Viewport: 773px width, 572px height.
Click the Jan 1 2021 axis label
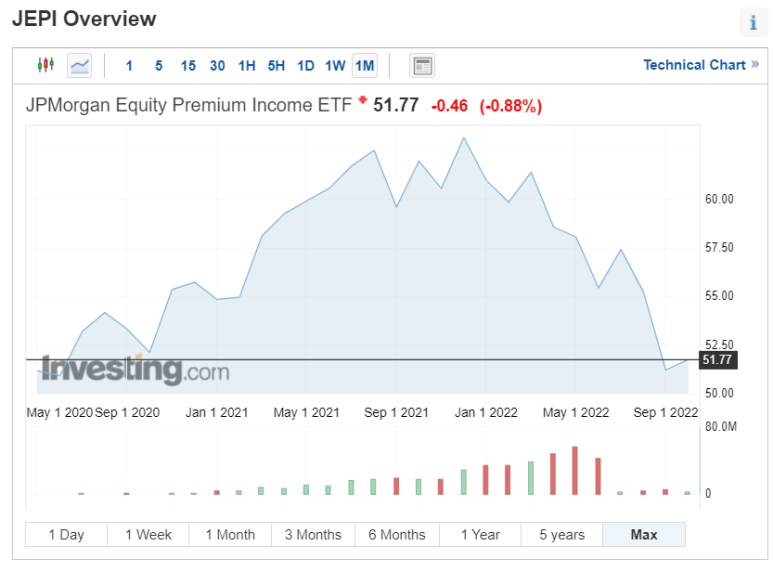tap(216, 412)
